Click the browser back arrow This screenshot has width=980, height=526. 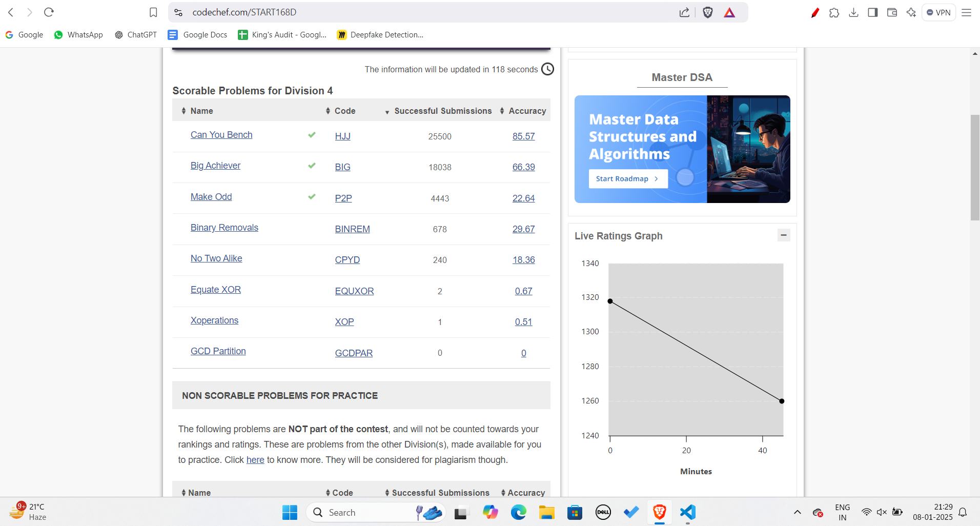pos(11,12)
